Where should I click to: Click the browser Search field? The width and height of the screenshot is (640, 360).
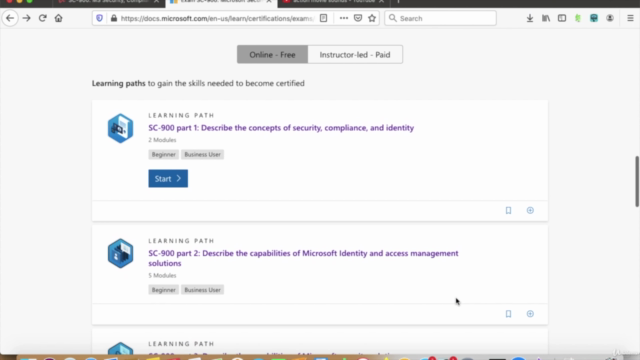pyautogui.click(x=440, y=18)
